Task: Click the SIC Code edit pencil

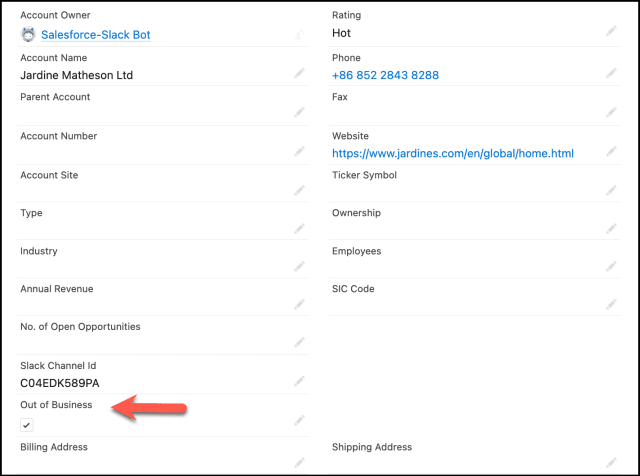Action: tap(611, 304)
